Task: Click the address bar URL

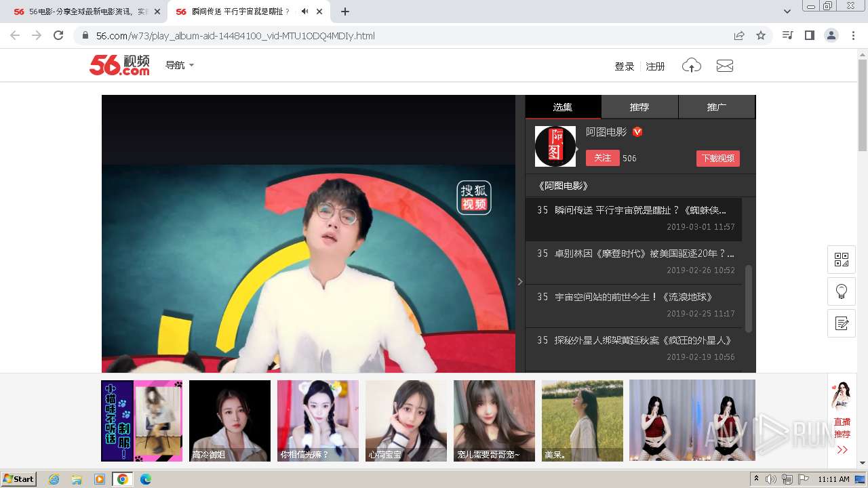Action: tap(235, 36)
